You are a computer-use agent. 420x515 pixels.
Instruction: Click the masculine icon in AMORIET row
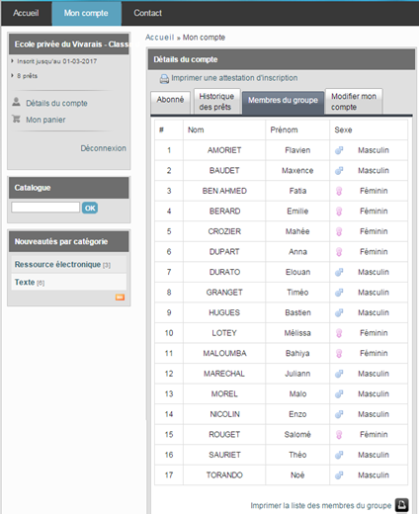(x=339, y=150)
